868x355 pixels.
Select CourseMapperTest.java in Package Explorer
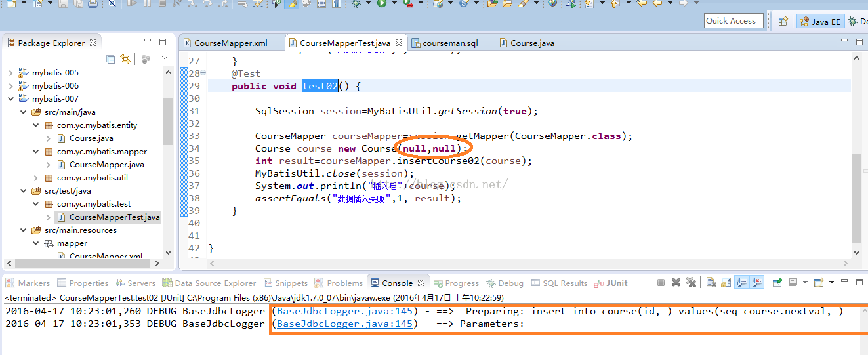coord(108,217)
